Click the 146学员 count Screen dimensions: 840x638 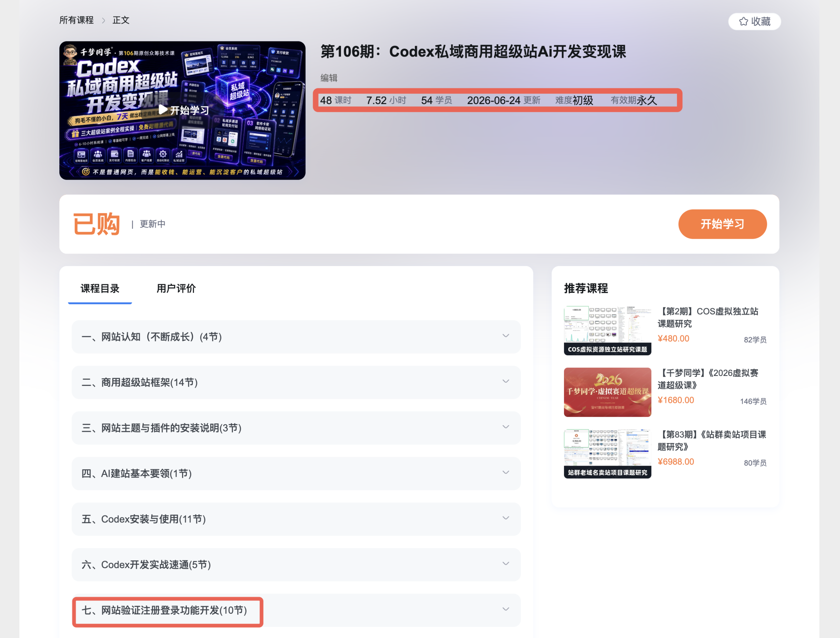click(x=753, y=401)
